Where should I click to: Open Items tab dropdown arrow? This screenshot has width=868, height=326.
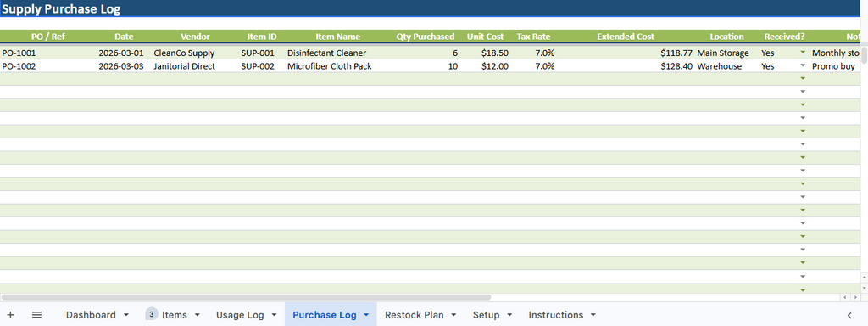[197, 315]
